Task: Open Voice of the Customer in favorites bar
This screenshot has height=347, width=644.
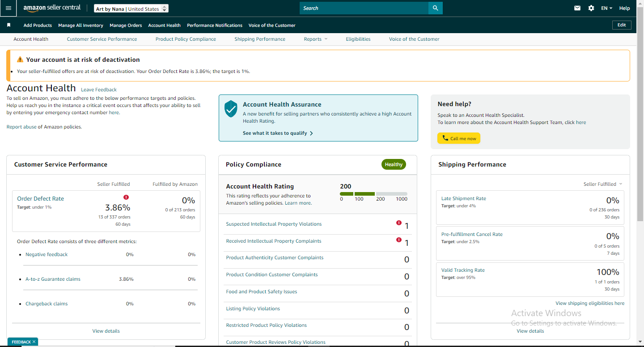Action: click(x=272, y=25)
